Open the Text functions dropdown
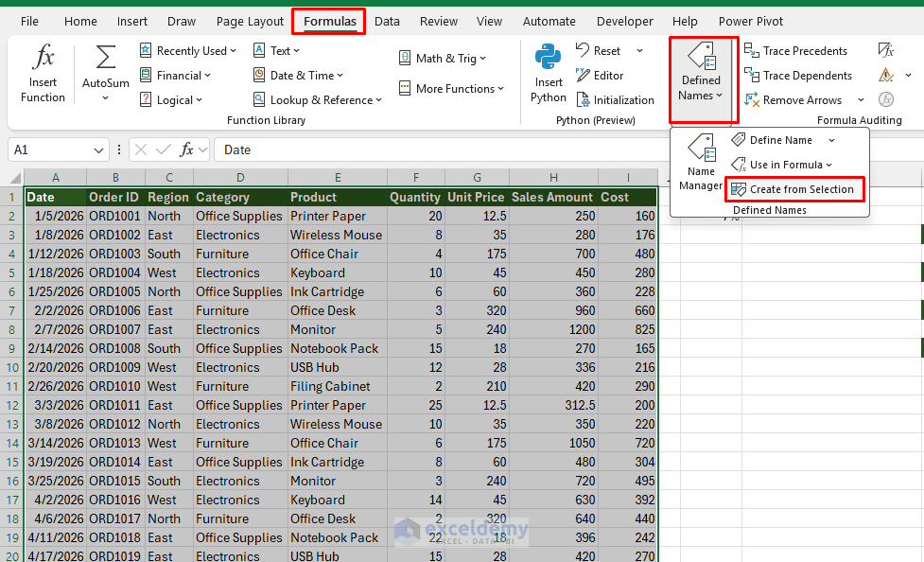Viewport: 924px width, 562px height. click(x=276, y=51)
